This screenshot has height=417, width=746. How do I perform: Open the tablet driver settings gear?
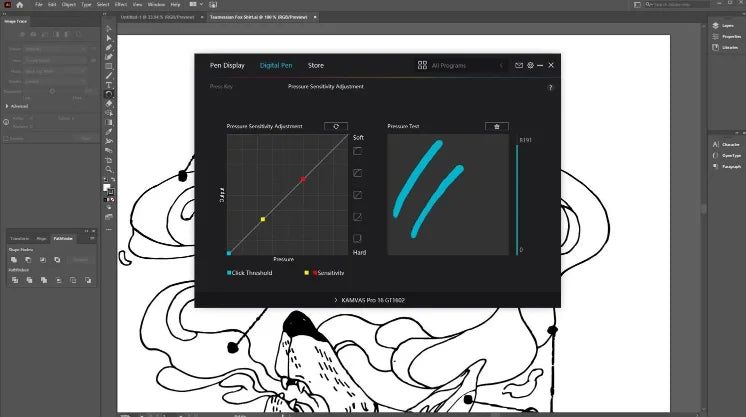click(530, 65)
